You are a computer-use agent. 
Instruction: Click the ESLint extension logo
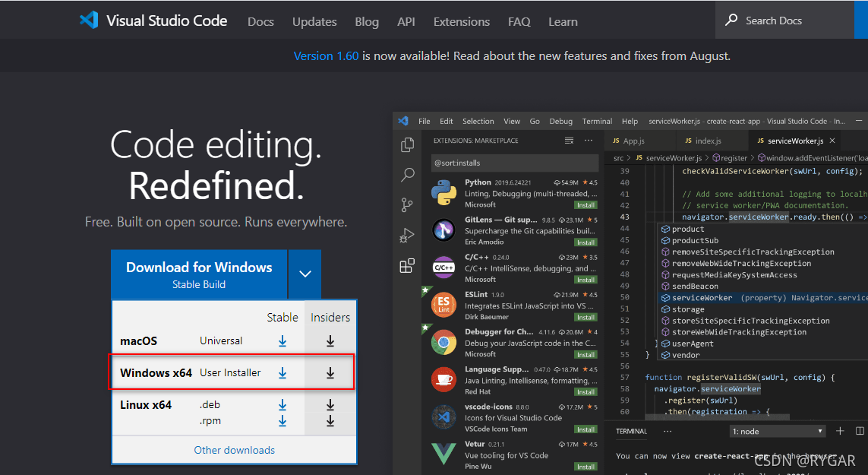click(x=444, y=305)
